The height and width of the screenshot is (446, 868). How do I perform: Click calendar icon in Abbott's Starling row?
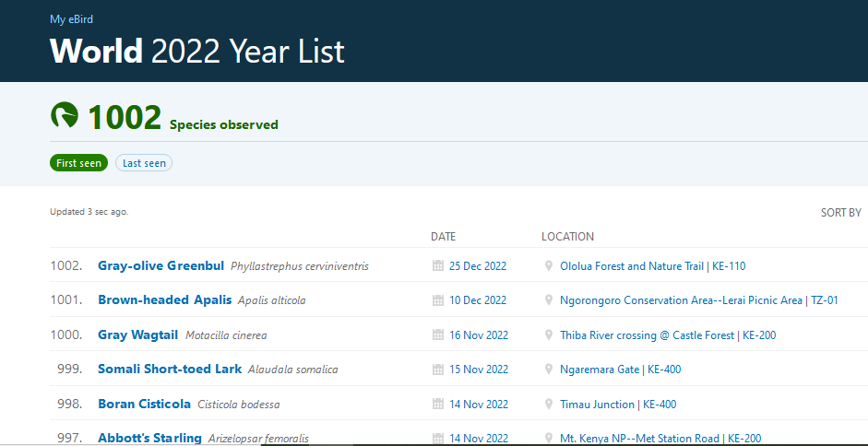pos(438,439)
